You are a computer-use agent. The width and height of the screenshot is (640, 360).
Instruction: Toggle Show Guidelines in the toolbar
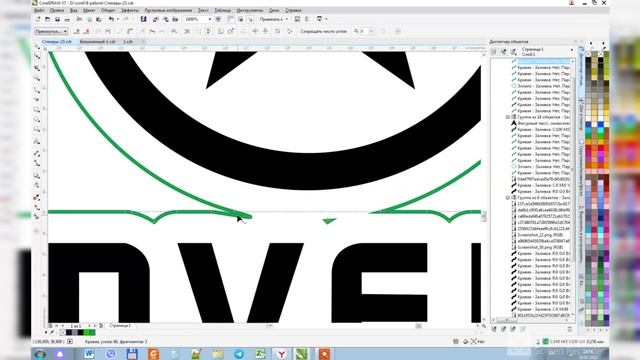pyautogui.click(x=250, y=19)
